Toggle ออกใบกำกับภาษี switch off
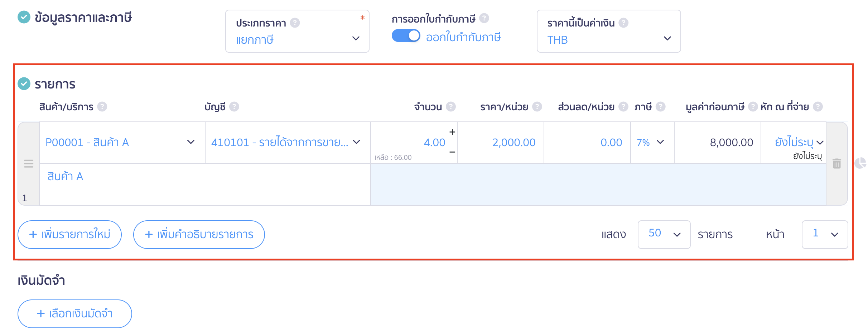Image resolution: width=868 pixels, height=336 pixels. tap(406, 36)
